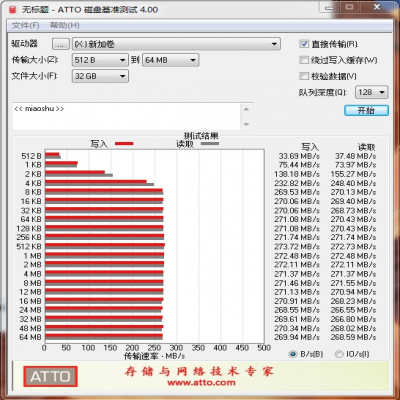Open the queue depth 128 dropdown
Screen dimensions: 400x400
372,92
